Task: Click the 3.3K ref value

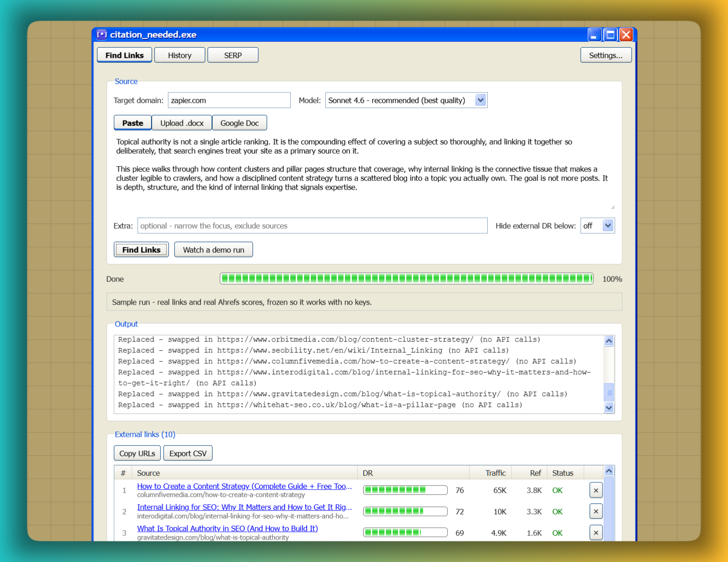Action: 534,512
